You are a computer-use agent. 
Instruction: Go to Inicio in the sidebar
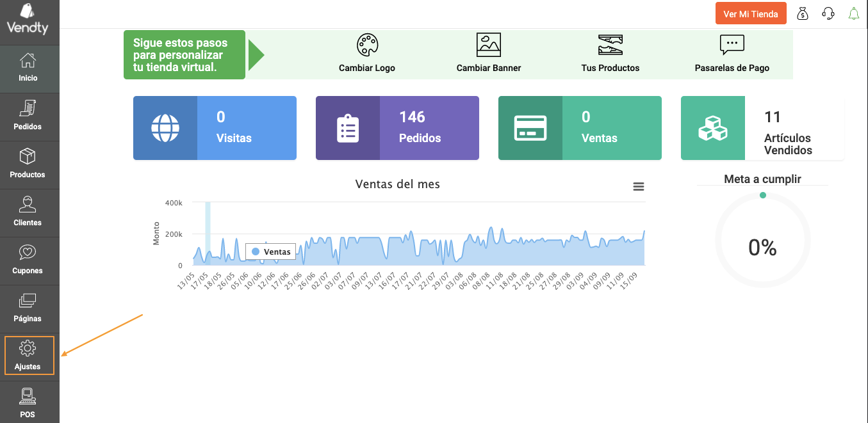(29, 69)
